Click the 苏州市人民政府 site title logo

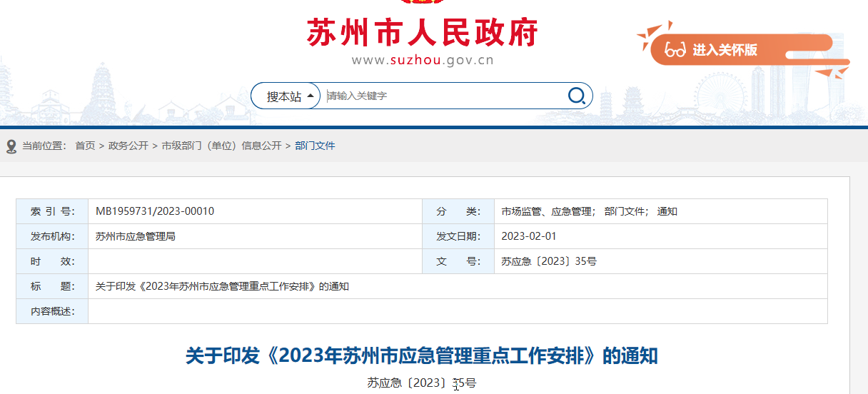tap(423, 33)
